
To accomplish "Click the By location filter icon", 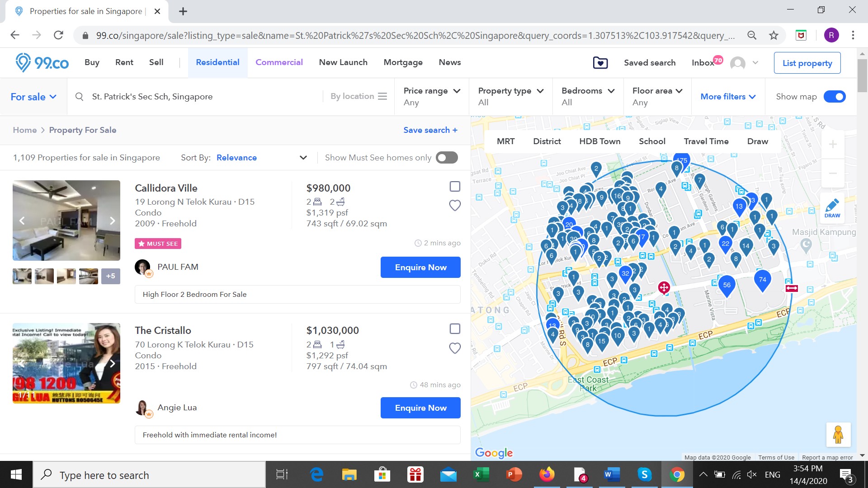I will click(x=382, y=96).
